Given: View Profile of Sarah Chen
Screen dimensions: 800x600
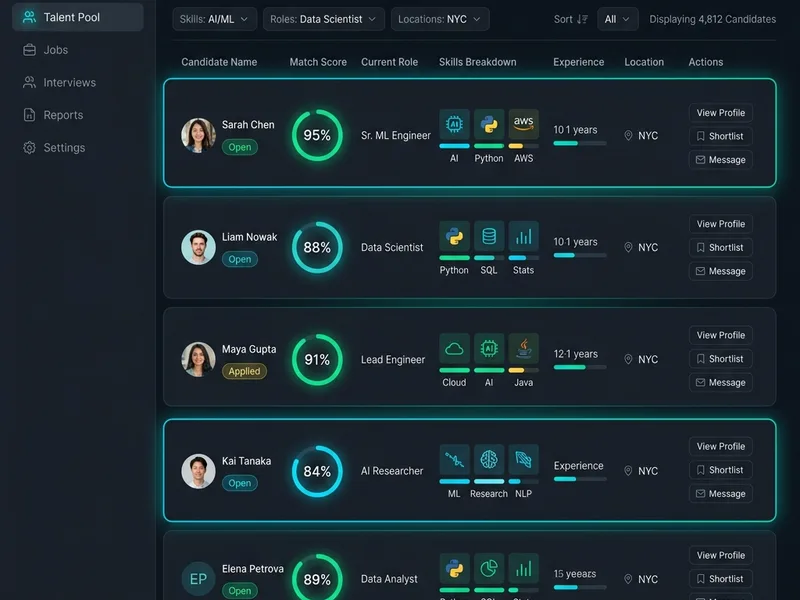Looking at the screenshot, I should coord(720,113).
